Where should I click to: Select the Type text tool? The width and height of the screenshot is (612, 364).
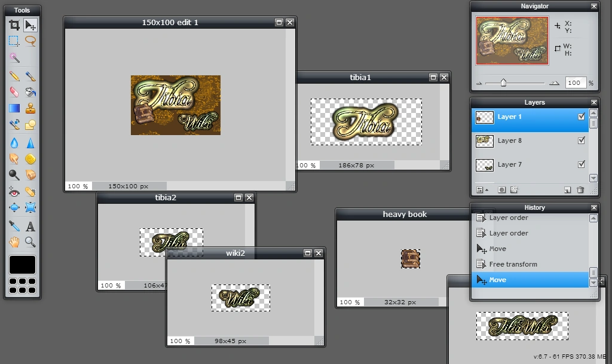[30, 227]
